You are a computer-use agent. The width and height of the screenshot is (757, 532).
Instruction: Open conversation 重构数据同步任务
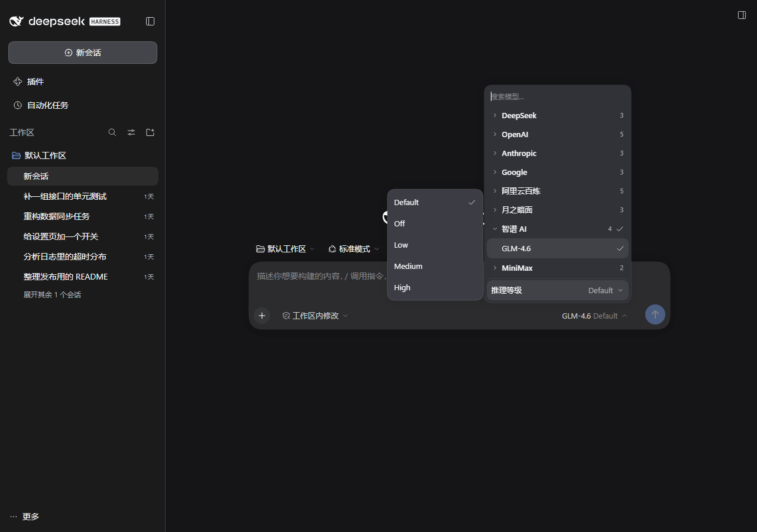pyautogui.click(x=83, y=216)
